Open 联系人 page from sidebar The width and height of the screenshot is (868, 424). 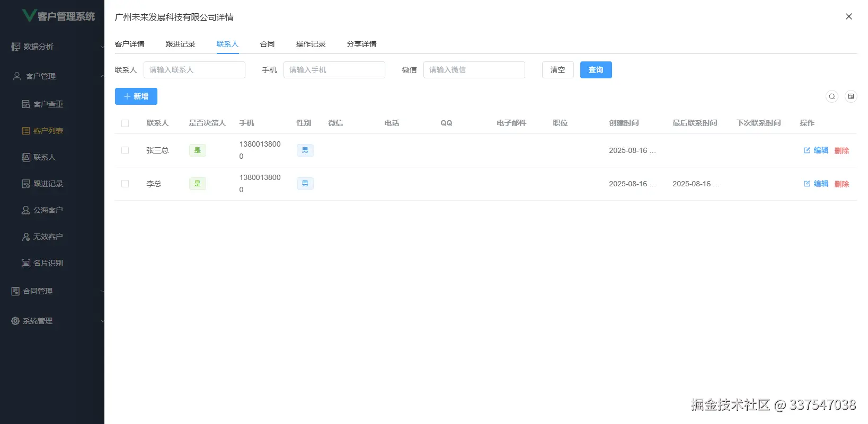[39, 157]
